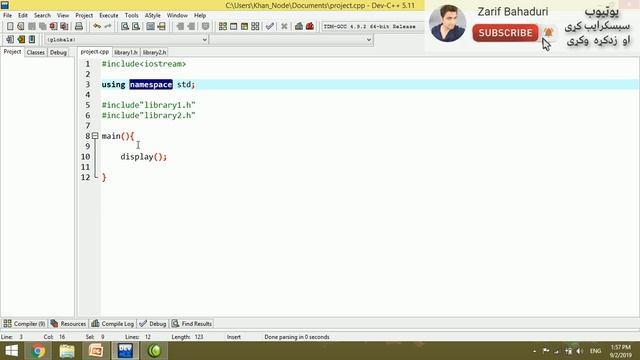Select the library2.h editor tab
This screenshot has width=640, height=360.
[154, 52]
